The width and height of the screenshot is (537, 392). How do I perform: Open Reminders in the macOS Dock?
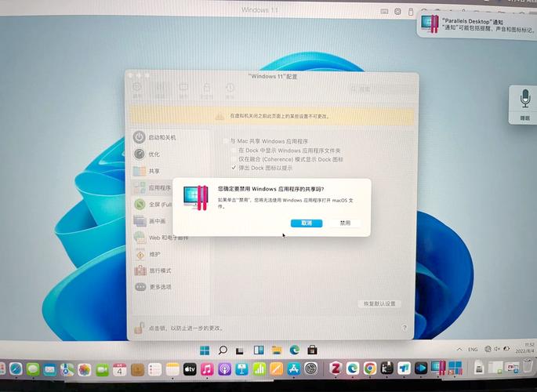pos(154,370)
